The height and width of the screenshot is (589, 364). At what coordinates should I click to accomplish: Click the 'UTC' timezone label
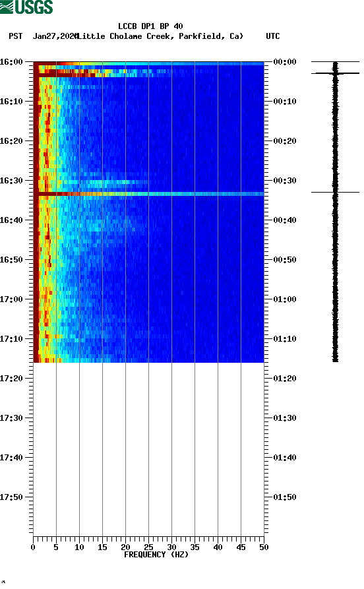pos(273,36)
